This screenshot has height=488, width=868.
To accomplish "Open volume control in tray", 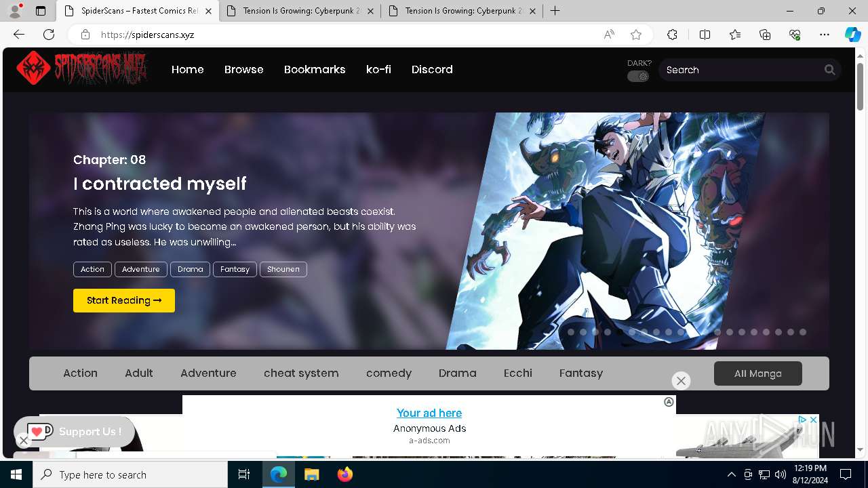I will tap(780, 474).
